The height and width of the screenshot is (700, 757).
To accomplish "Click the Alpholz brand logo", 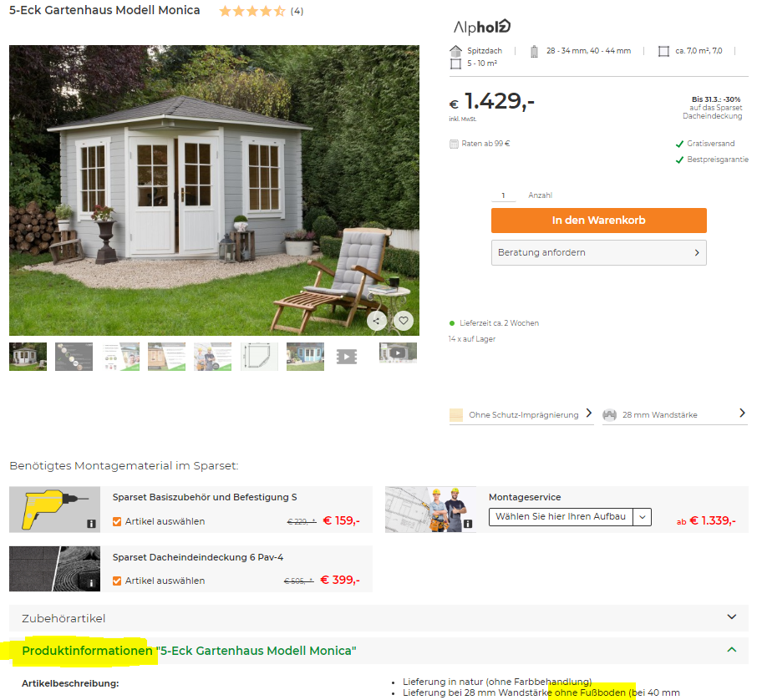I will tap(481, 27).
